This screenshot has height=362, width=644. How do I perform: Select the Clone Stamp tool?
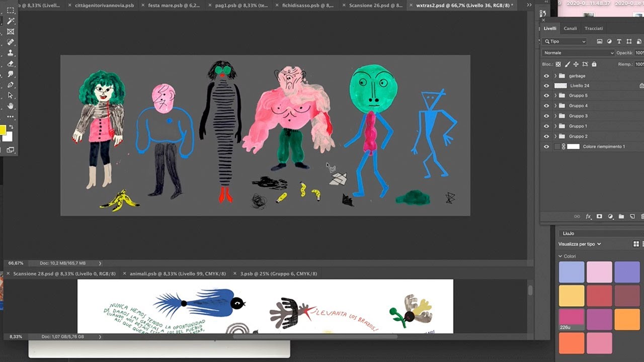pos(11,53)
